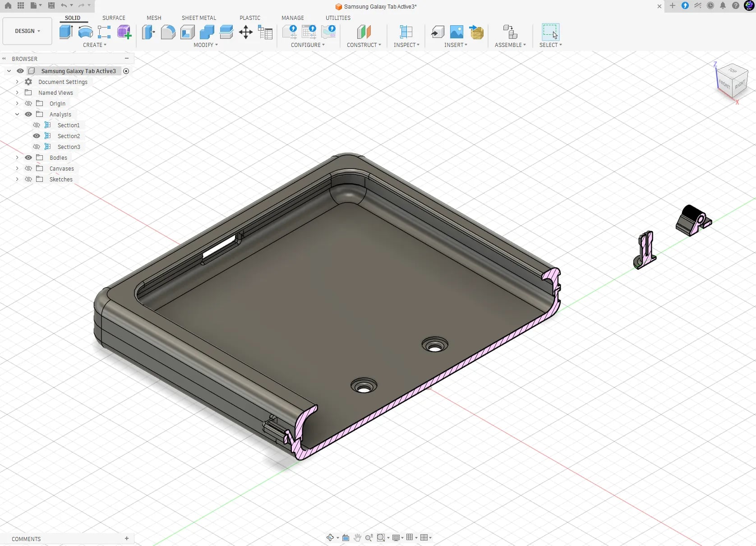Activate the Move/Copy arrows tool
The height and width of the screenshot is (546, 756).
pos(246,32)
